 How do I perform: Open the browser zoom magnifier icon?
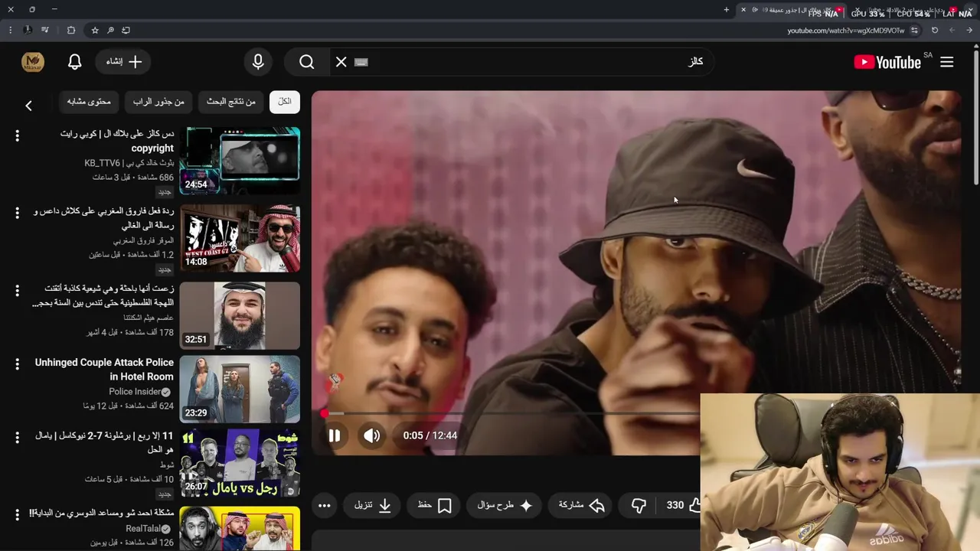(110, 31)
